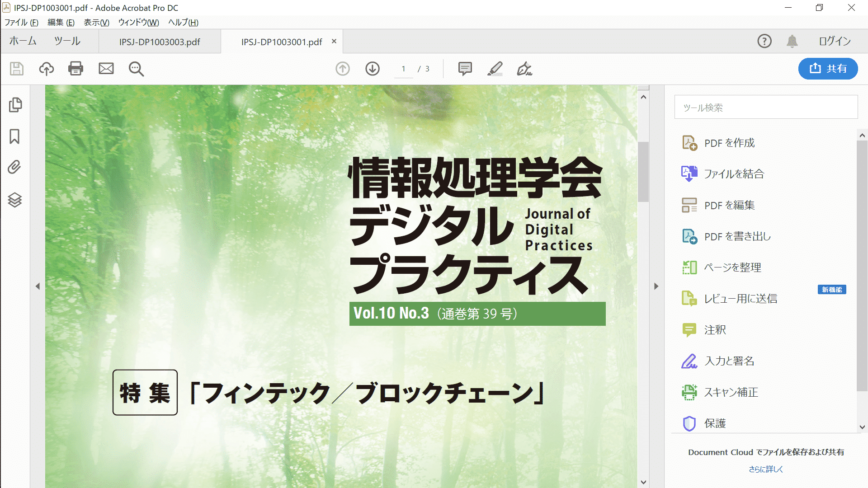This screenshot has height=488, width=868.
Task: Open the 表示 menu
Action: (96, 23)
